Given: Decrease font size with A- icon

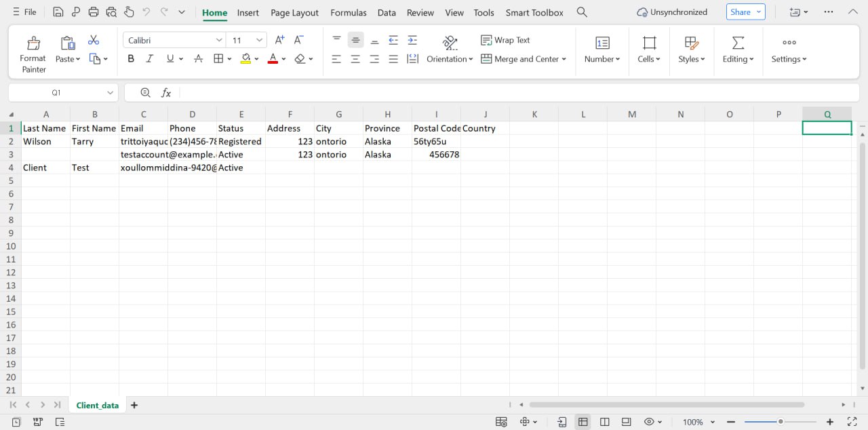Looking at the screenshot, I should (298, 40).
